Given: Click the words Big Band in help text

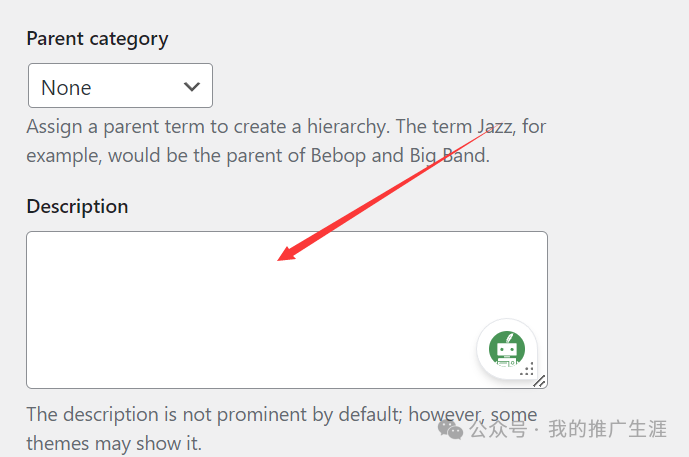Looking at the screenshot, I should (450, 156).
